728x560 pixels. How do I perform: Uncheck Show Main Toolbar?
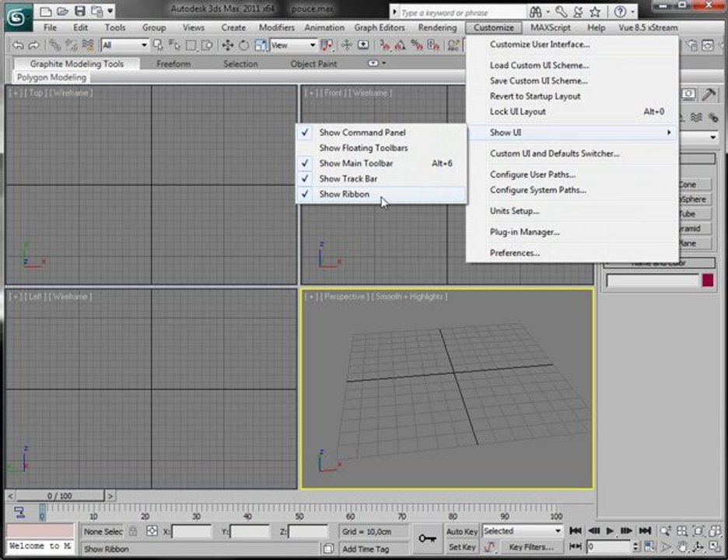(382, 163)
